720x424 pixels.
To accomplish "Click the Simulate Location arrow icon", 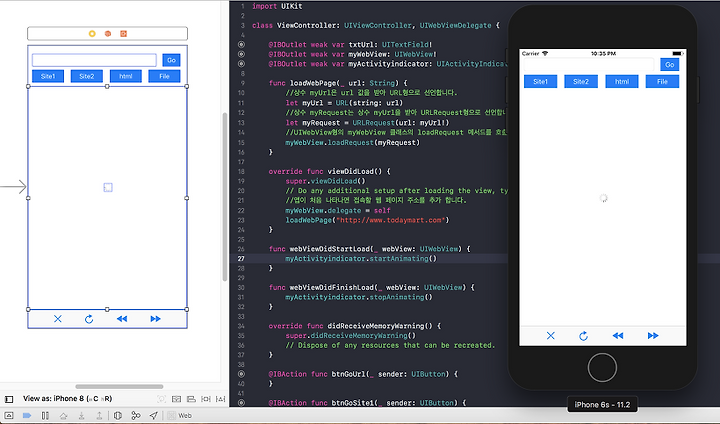I will click(x=153, y=416).
